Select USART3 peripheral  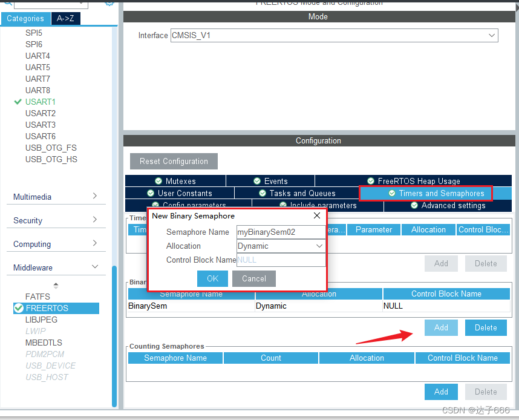[41, 125]
